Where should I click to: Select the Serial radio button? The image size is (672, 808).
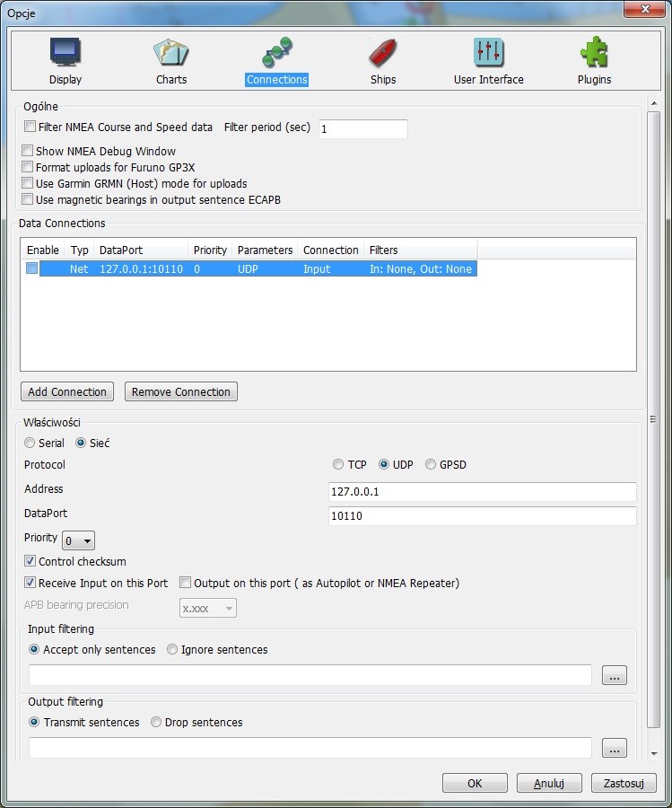coord(31,444)
